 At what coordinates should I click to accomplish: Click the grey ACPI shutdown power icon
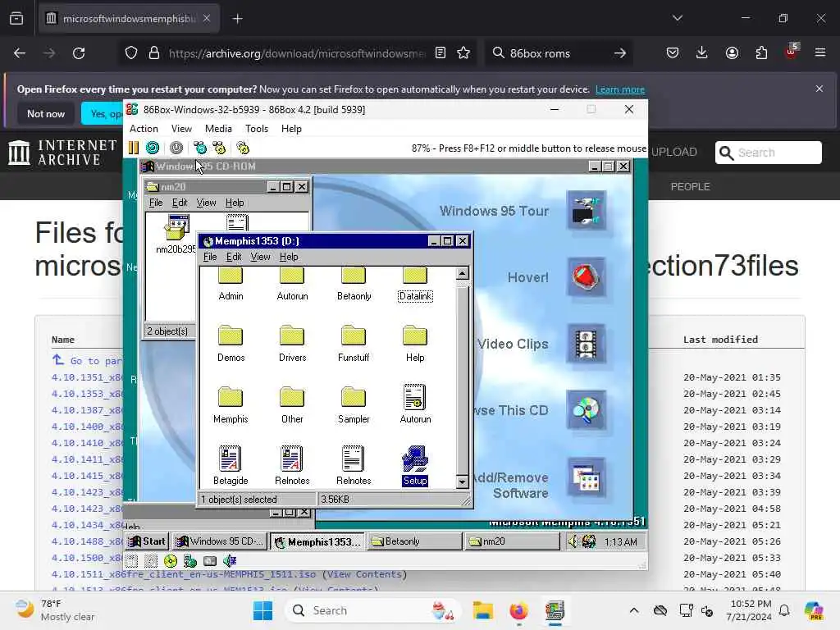[x=176, y=148]
